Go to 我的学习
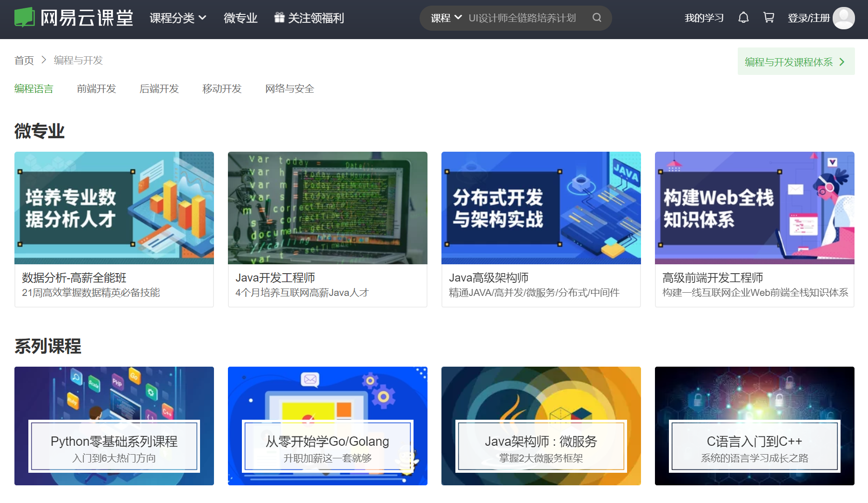Screen dimensions: 868x503 click(x=704, y=18)
